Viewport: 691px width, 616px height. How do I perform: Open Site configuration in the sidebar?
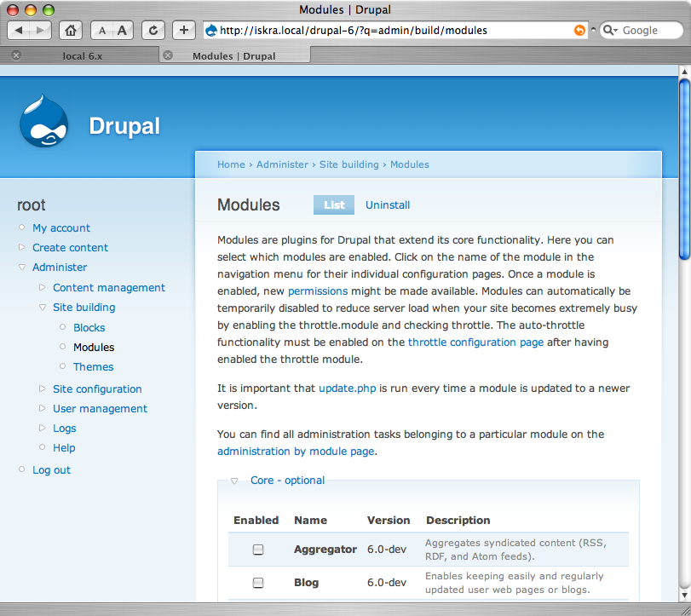[x=97, y=389]
